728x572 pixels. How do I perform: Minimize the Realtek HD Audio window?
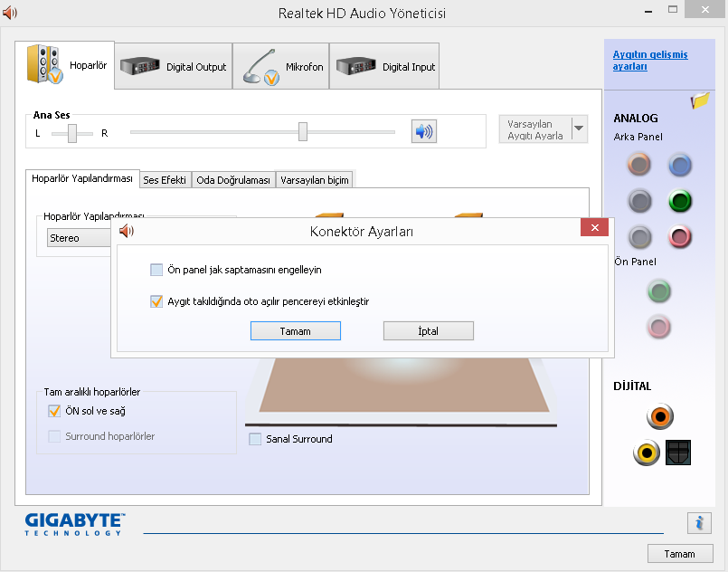click(648, 10)
